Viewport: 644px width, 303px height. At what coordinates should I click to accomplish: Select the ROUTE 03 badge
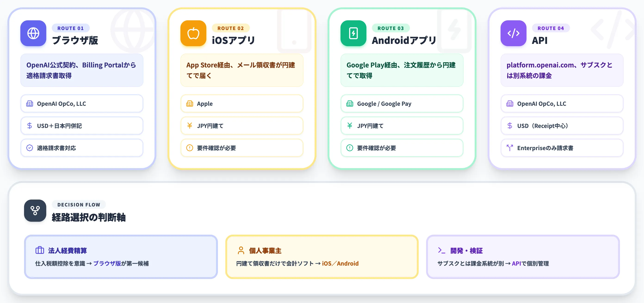pos(390,28)
